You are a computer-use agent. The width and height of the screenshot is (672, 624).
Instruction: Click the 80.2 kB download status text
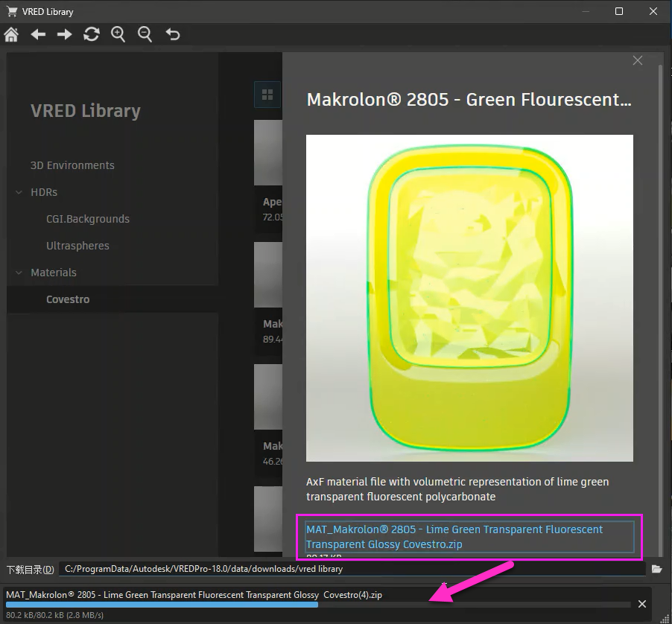(55, 615)
